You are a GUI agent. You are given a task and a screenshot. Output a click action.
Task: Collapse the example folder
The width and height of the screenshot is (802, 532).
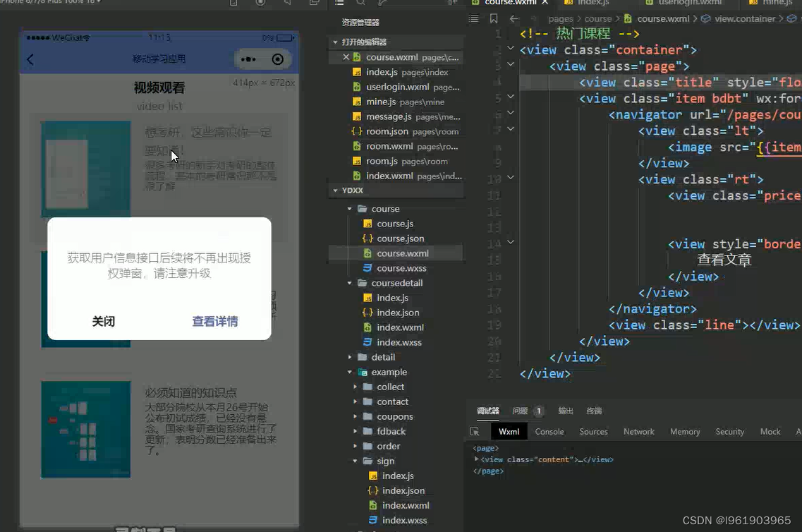[x=350, y=372]
